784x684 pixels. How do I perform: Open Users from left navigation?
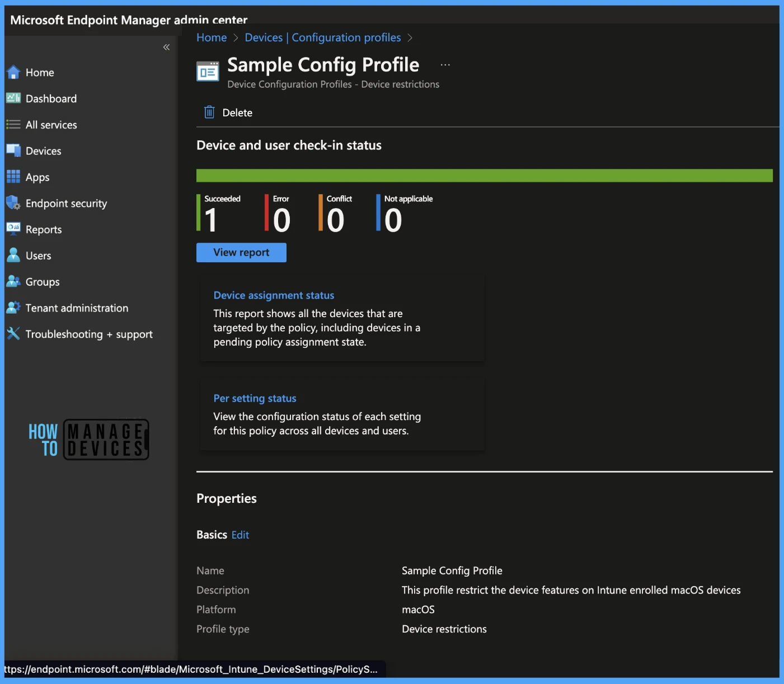39,256
